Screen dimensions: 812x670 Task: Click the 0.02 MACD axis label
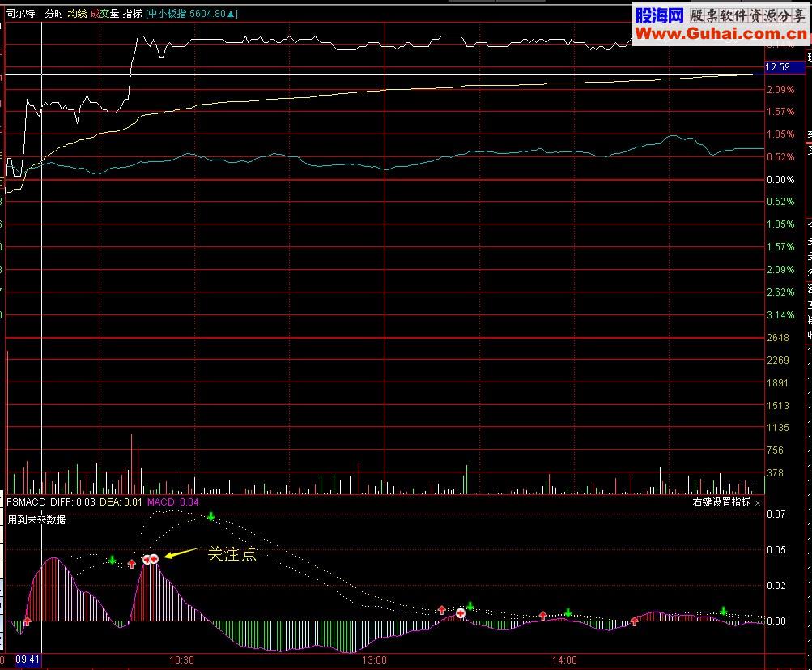[776, 586]
